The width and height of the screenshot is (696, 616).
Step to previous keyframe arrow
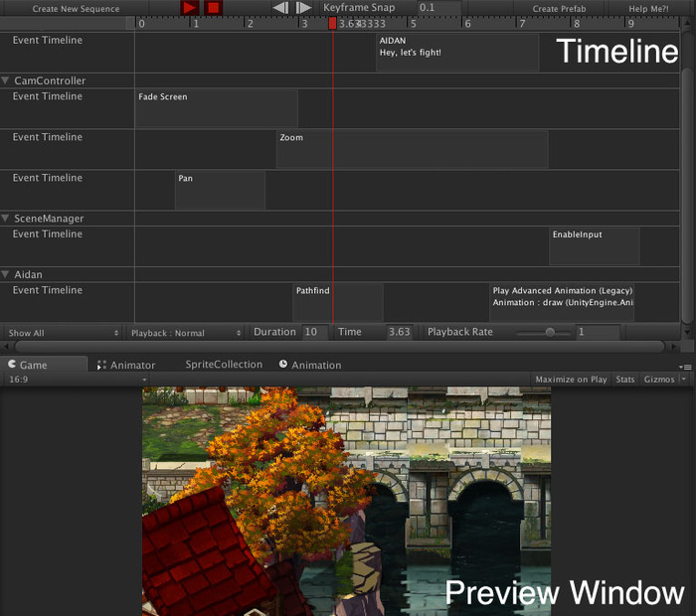(x=280, y=8)
